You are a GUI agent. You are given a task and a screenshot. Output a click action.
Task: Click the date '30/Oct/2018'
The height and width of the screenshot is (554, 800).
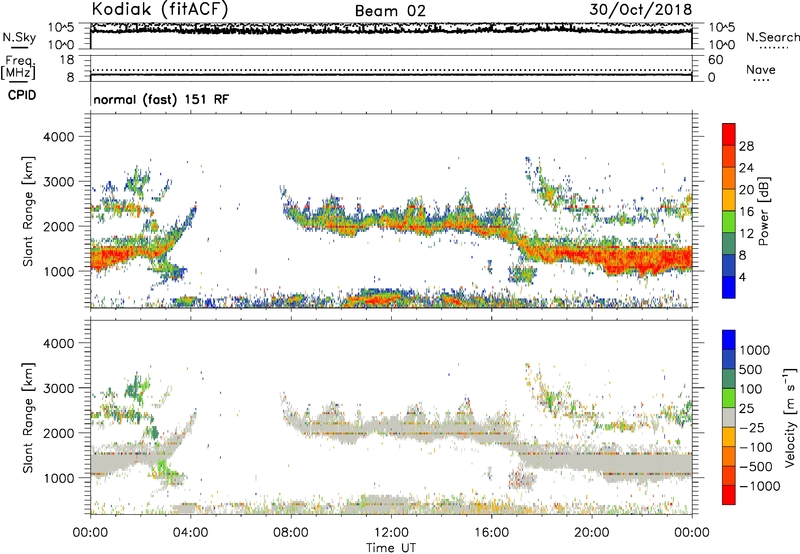[641, 10]
